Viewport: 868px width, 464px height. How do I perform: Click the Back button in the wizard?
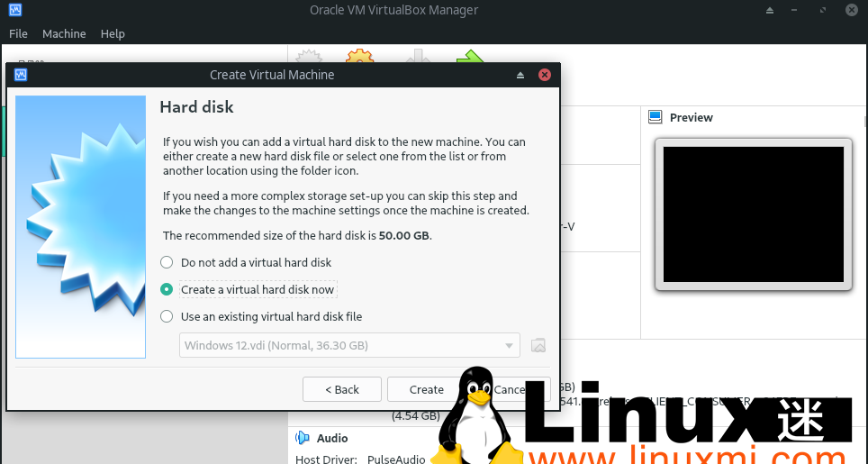tap(341, 389)
